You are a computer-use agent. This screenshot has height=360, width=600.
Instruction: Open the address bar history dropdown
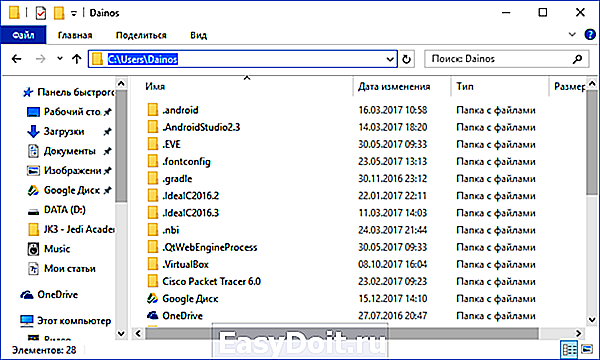click(x=390, y=59)
